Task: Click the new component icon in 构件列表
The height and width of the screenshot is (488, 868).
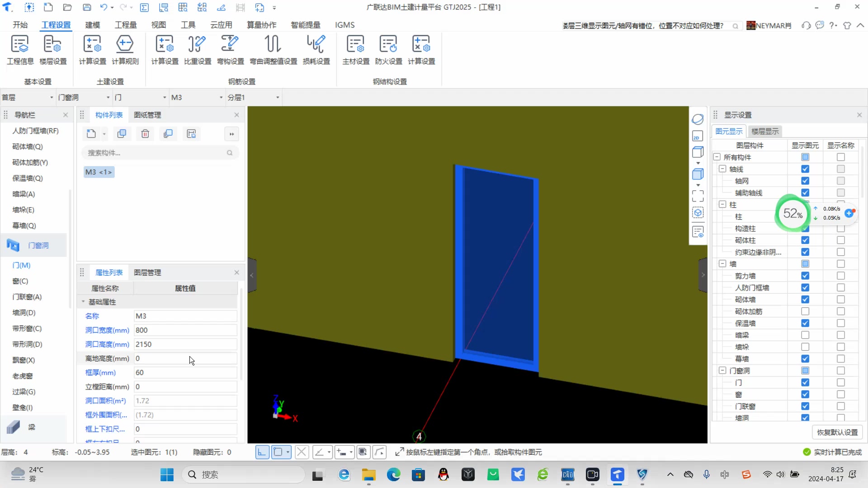Action: tap(91, 134)
